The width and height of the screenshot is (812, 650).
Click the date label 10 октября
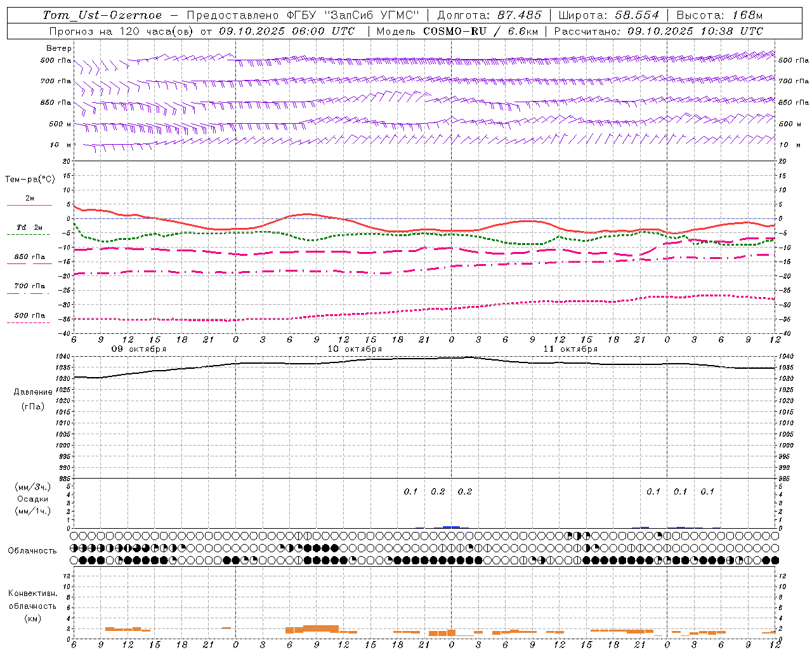click(x=355, y=349)
